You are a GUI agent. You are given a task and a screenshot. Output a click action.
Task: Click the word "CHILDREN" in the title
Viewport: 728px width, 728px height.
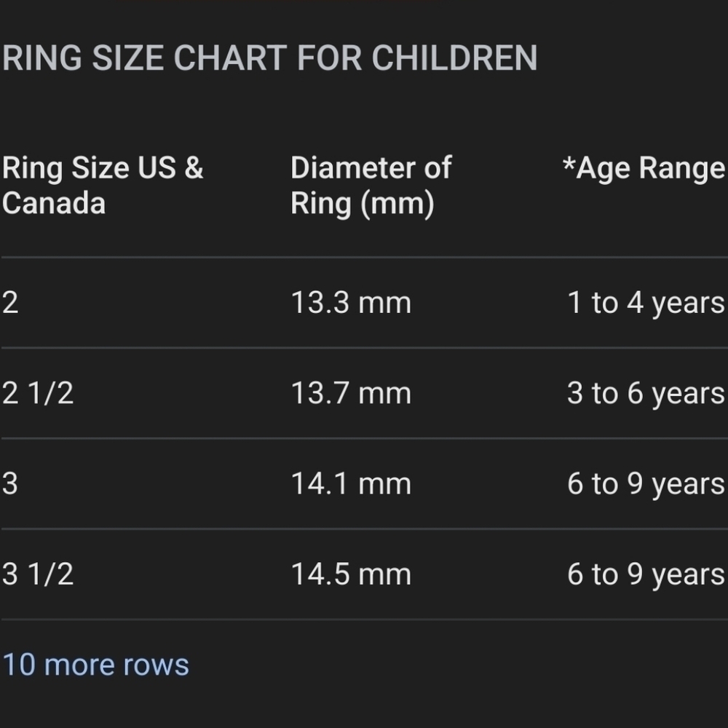[x=454, y=58]
